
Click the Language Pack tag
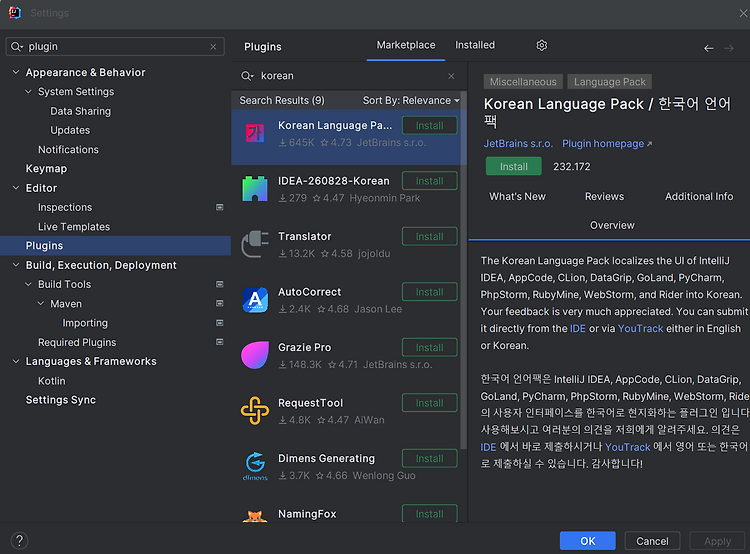pyautogui.click(x=609, y=82)
